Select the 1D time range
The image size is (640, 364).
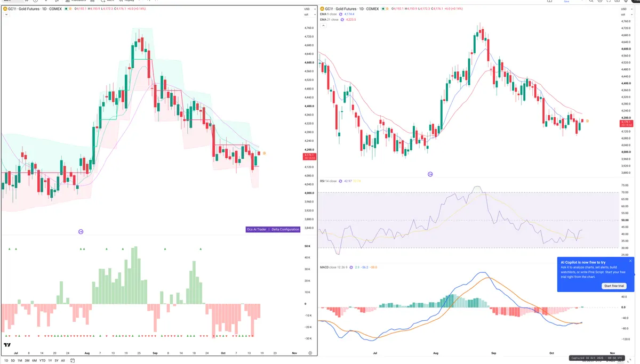click(x=6, y=360)
